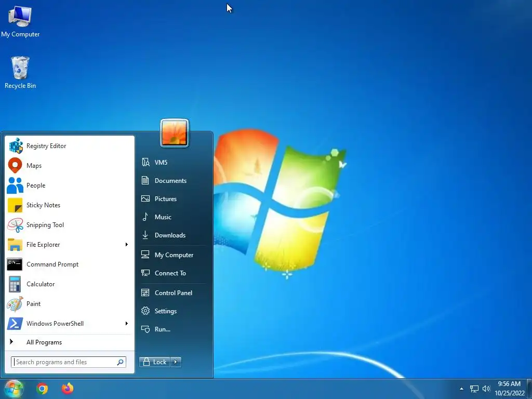Click the "Registry Editor" label
Image resolution: width=532 pixels, height=399 pixels.
[46, 146]
